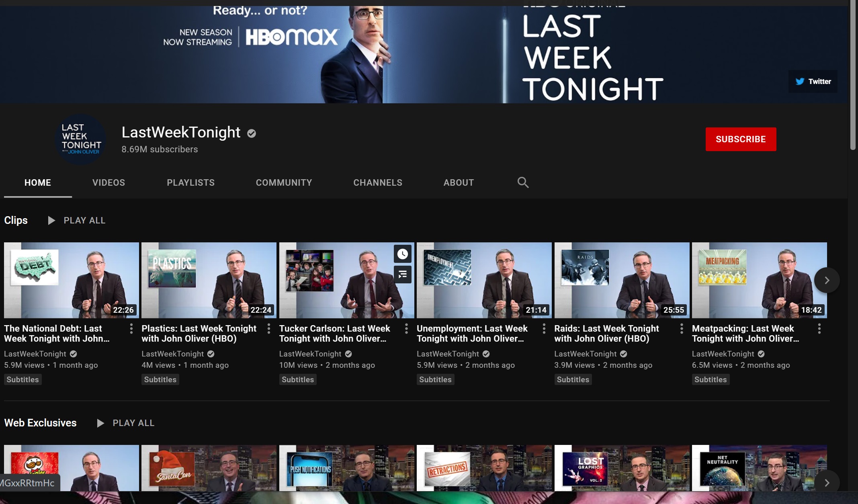Click the Subtitles badge under Raids video

[x=573, y=379]
